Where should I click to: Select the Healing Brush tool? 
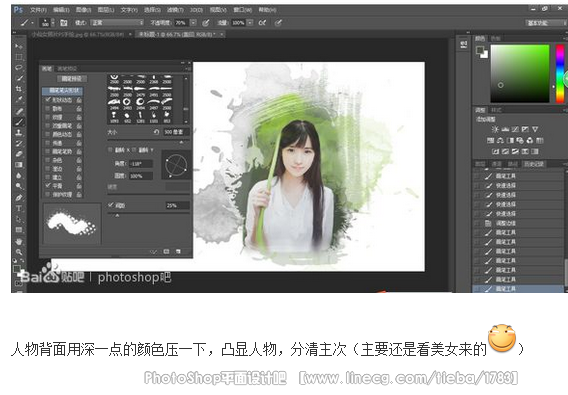coord(18,111)
